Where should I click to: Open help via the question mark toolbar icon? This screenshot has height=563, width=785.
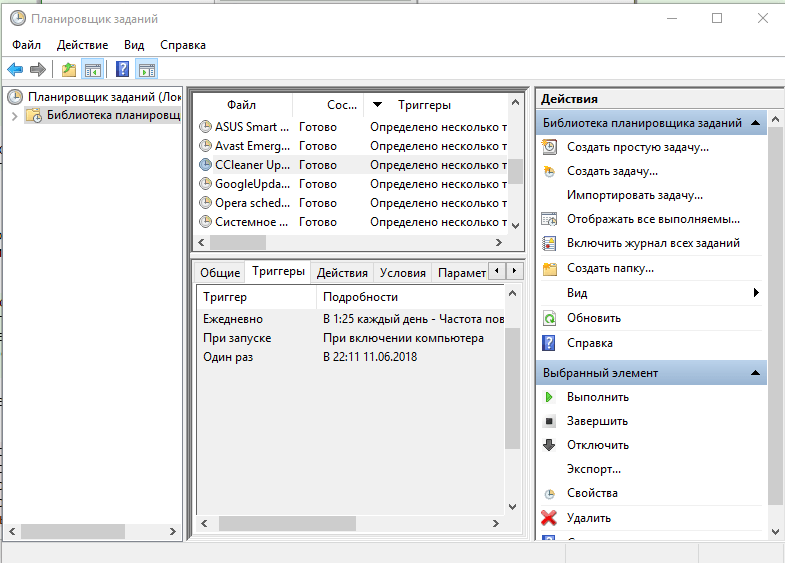tap(122, 69)
